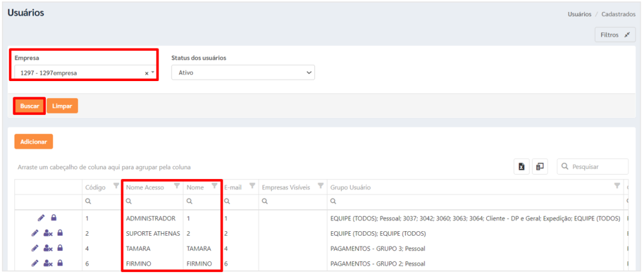Open the column chooser icon
The image size is (644, 274).
coord(540,167)
